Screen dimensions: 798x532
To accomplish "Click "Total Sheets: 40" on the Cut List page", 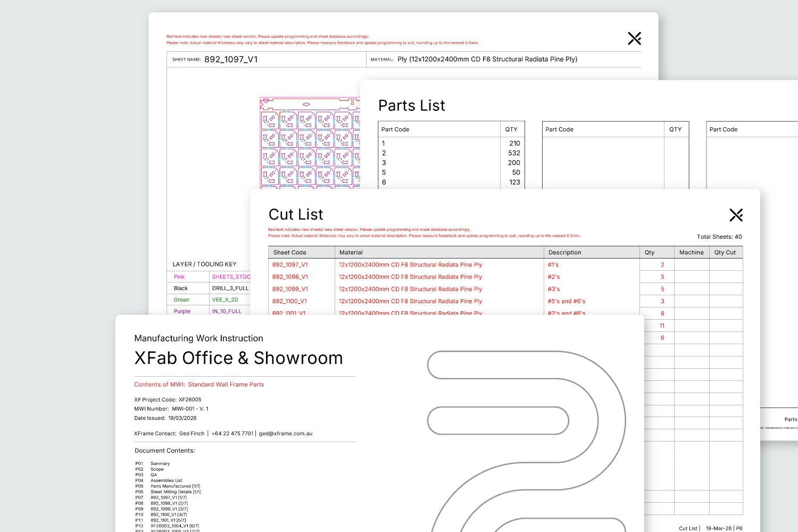I will (x=719, y=237).
